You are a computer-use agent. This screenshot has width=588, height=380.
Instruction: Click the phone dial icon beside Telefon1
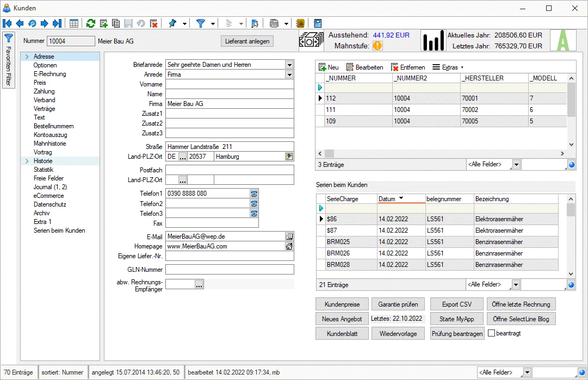pyautogui.click(x=253, y=194)
